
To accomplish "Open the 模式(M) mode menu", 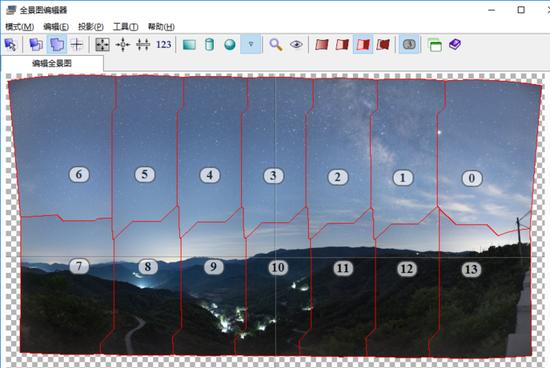I will point(20,27).
